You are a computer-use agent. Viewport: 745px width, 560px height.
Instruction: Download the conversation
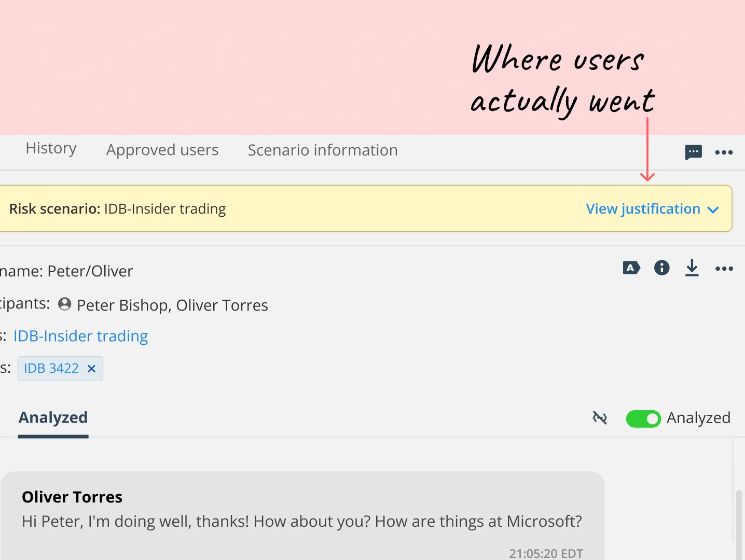pyautogui.click(x=692, y=268)
